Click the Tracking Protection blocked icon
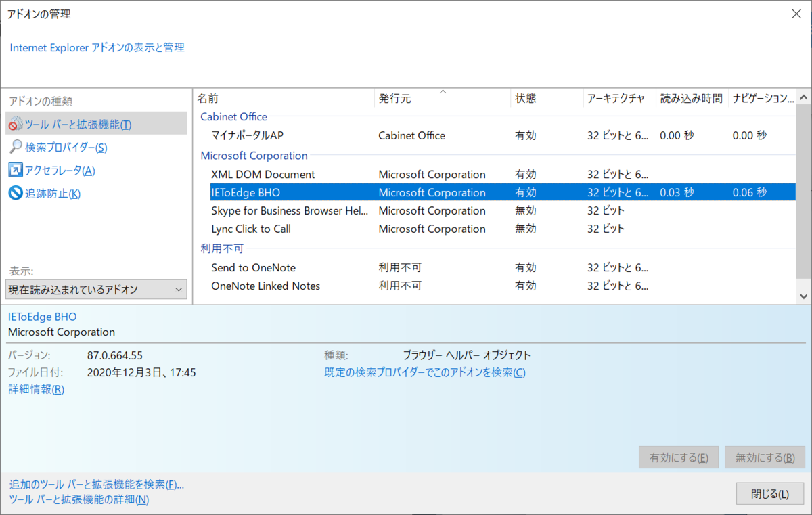Screen dimensions: 812x515 pos(16,193)
